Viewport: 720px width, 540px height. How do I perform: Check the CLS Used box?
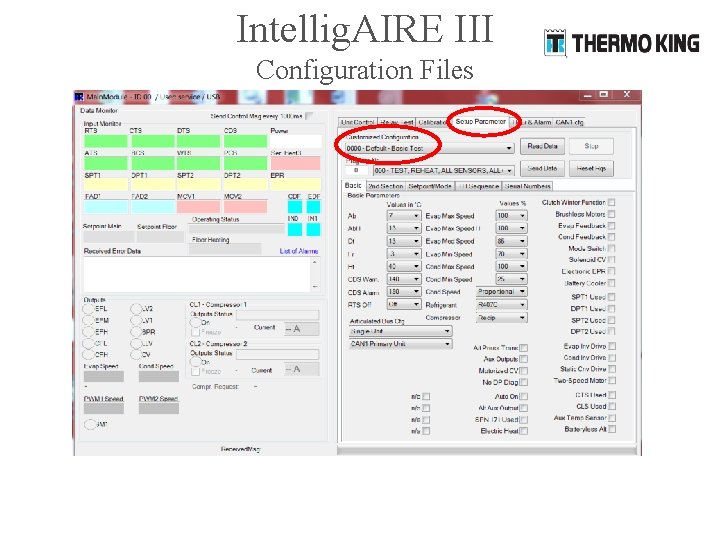click(612, 406)
